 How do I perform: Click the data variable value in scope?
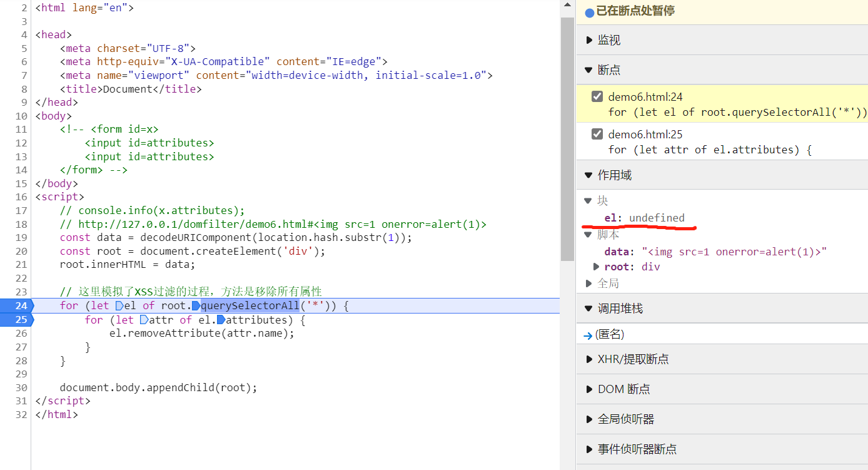pos(734,252)
